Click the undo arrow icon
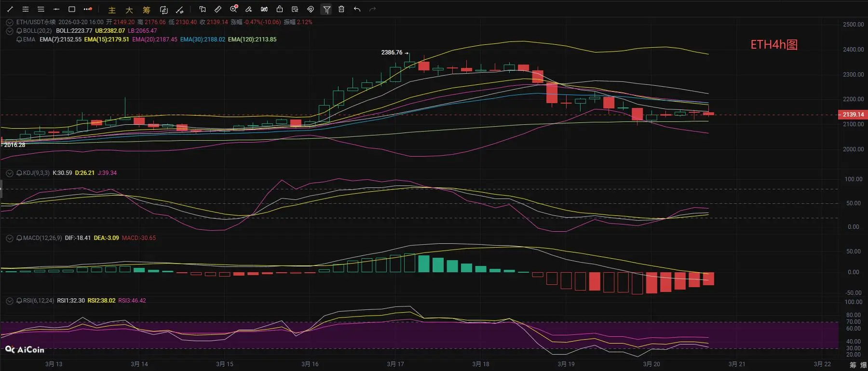The width and height of the screenshot is (868, 371). coord(357,9)
